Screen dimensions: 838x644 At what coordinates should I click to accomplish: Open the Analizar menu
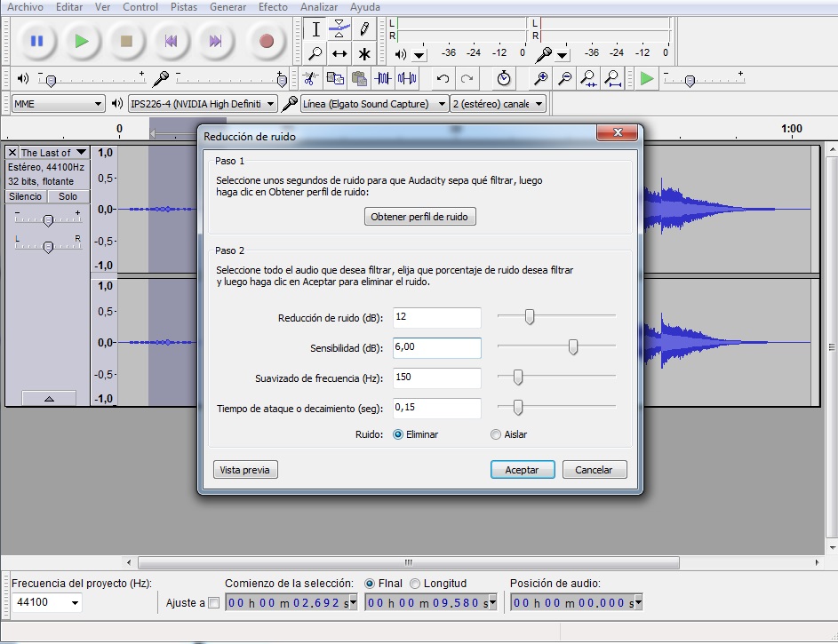pos(318,7)
